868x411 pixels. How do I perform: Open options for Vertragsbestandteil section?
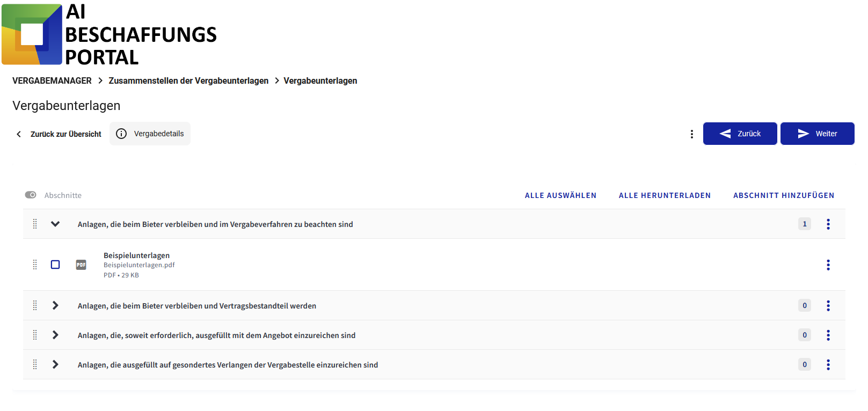(x=828, y=306)
